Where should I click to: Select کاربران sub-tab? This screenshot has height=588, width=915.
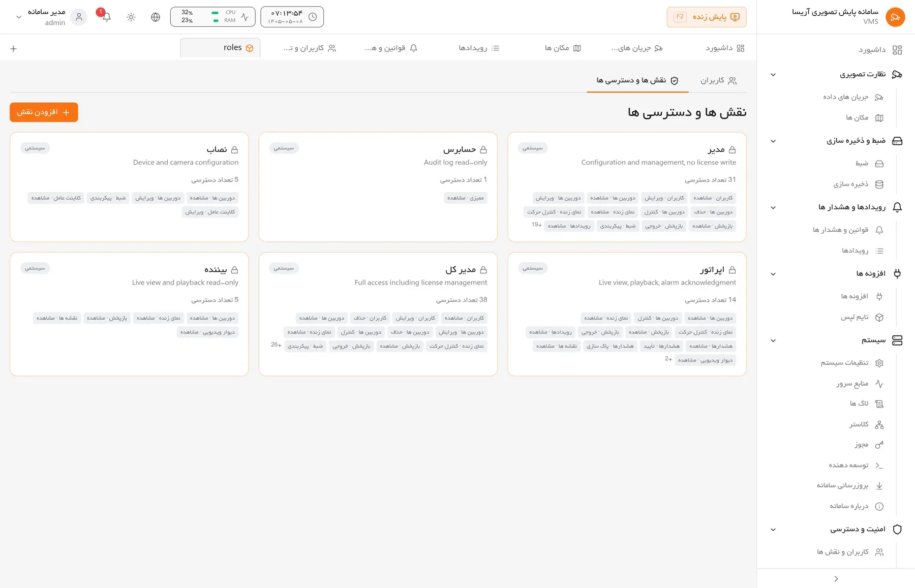(718, 80)
